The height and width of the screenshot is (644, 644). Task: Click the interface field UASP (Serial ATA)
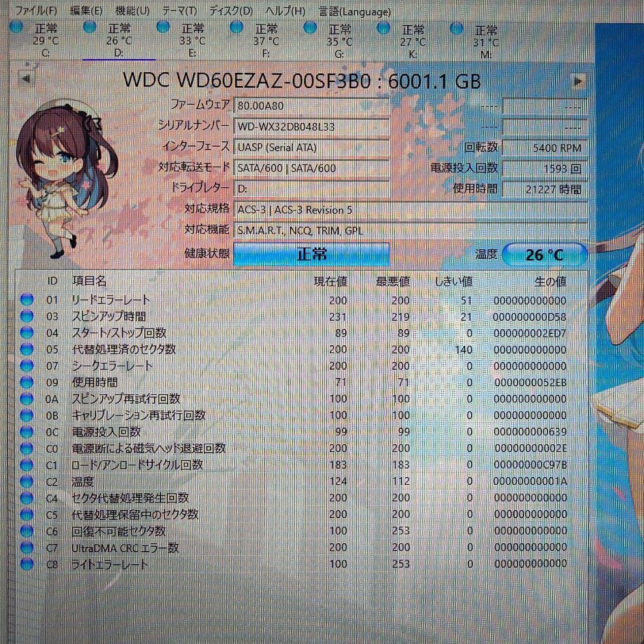click(x=311, y=147)
